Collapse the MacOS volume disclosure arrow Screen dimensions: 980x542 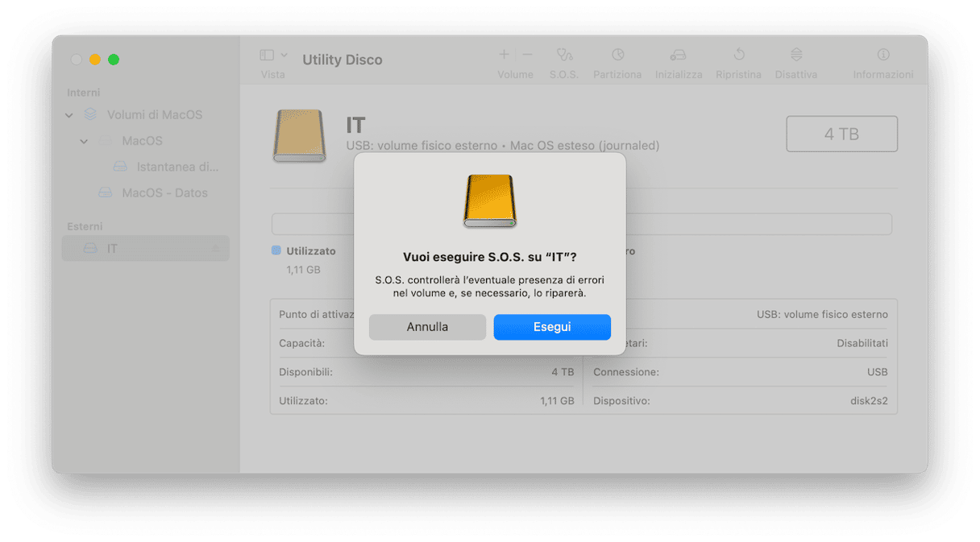[x=84, y=141]
